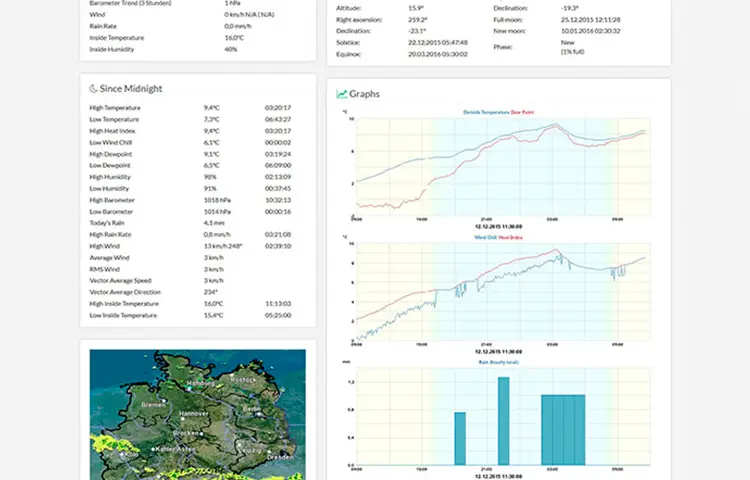Viewport: 750px width, 480px height.
Task: Click the 'High Humidity' row label
Action: [x=110, y=177]
